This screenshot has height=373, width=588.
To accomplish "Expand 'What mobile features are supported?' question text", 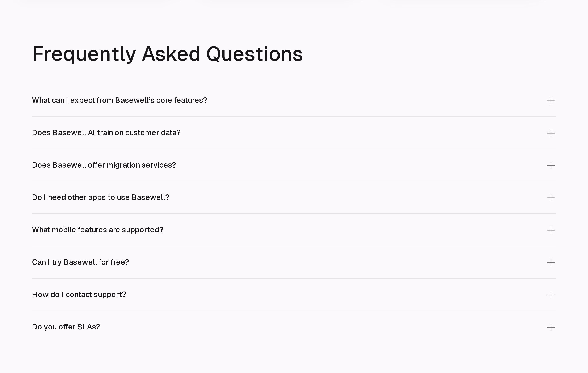I will tap(97, 230).
